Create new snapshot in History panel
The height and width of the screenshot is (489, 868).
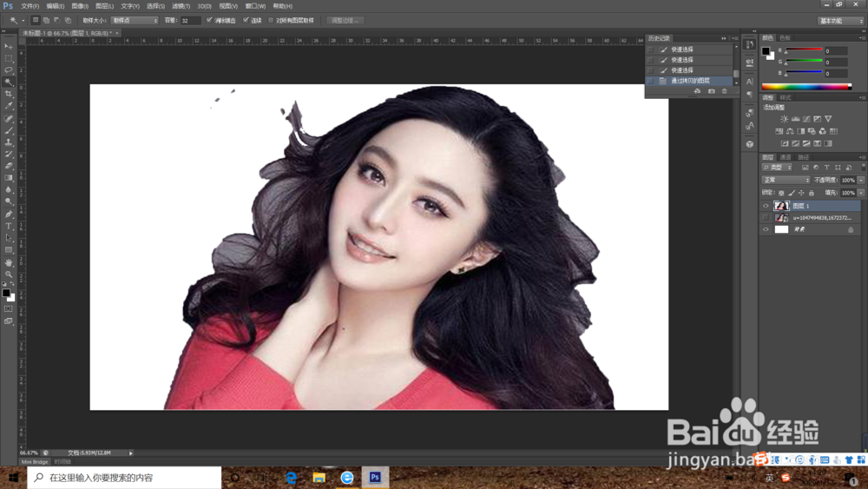pyautogui.click(x=712, y=91)
